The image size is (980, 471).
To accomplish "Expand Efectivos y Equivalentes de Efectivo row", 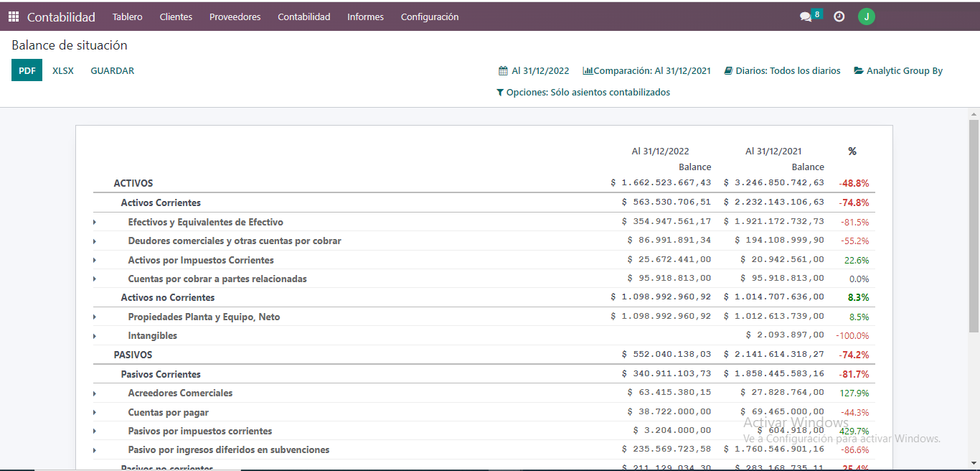I will click(x=95, y=223).
